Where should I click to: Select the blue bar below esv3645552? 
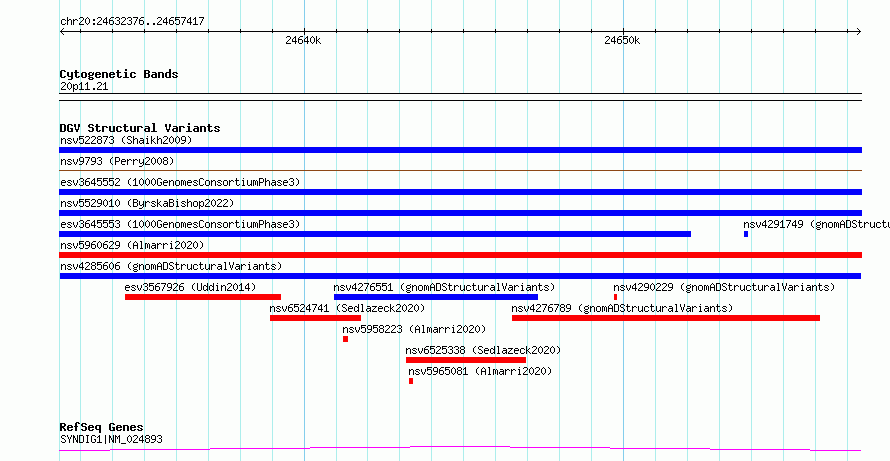point(460,192)
